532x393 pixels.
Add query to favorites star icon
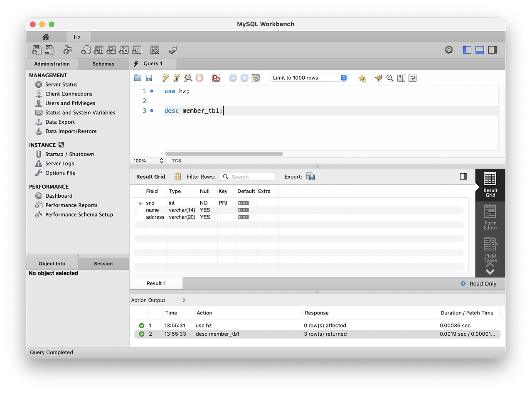pos(362,78)
